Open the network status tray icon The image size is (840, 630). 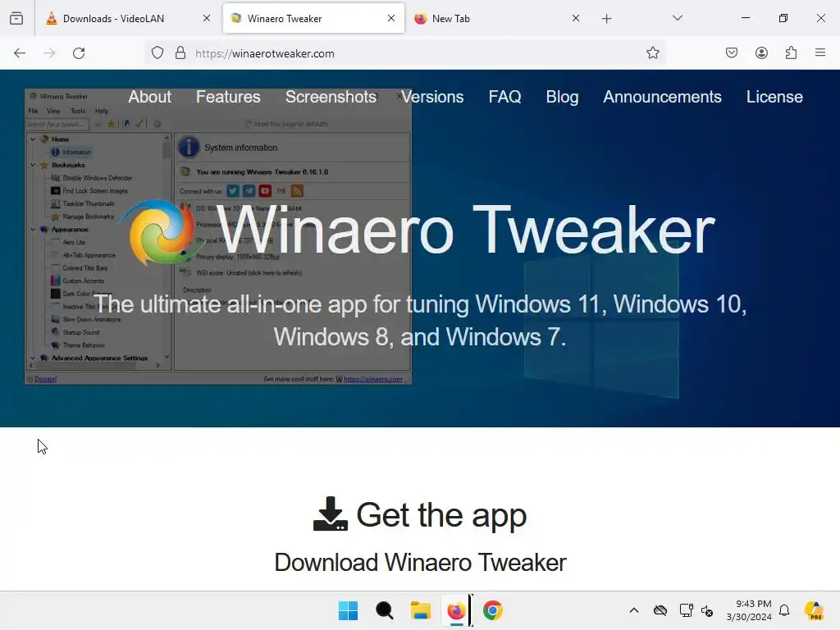pyautogui.click(x=686, y=610)
